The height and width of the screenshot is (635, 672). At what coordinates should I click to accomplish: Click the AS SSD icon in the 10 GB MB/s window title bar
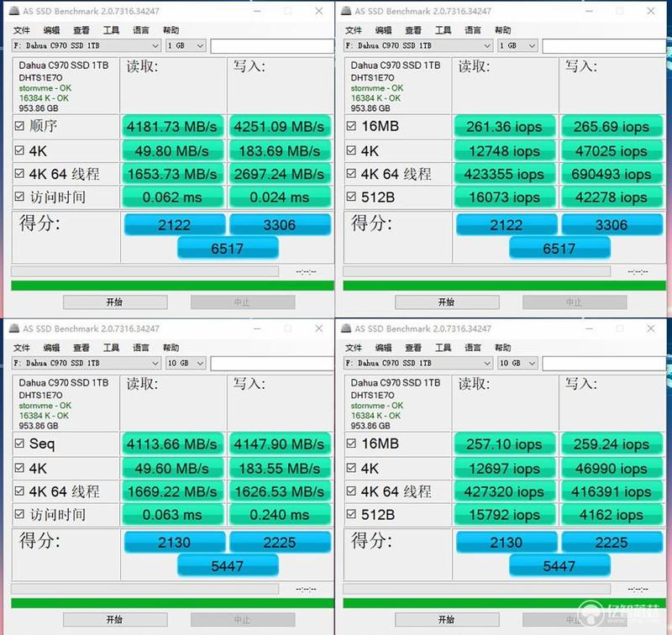tap(14, 328)
